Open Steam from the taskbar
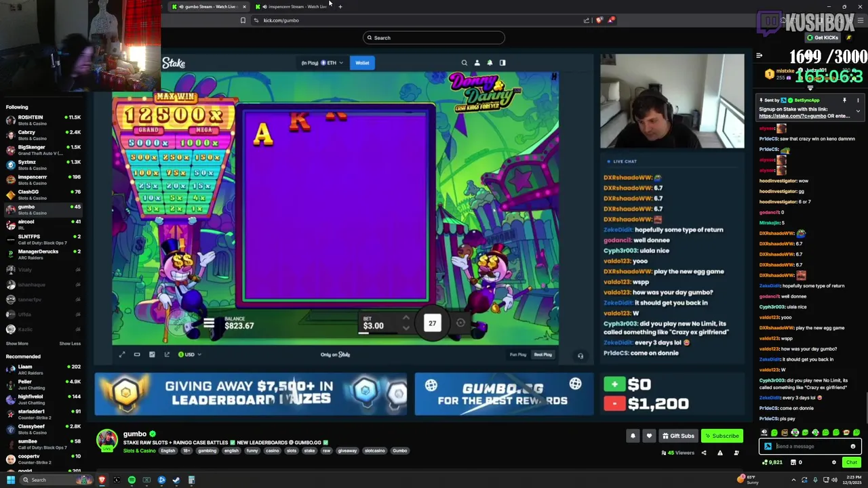The width and height of the screenshot is (868, 488). pyautogui.click(x=176, y=480)
